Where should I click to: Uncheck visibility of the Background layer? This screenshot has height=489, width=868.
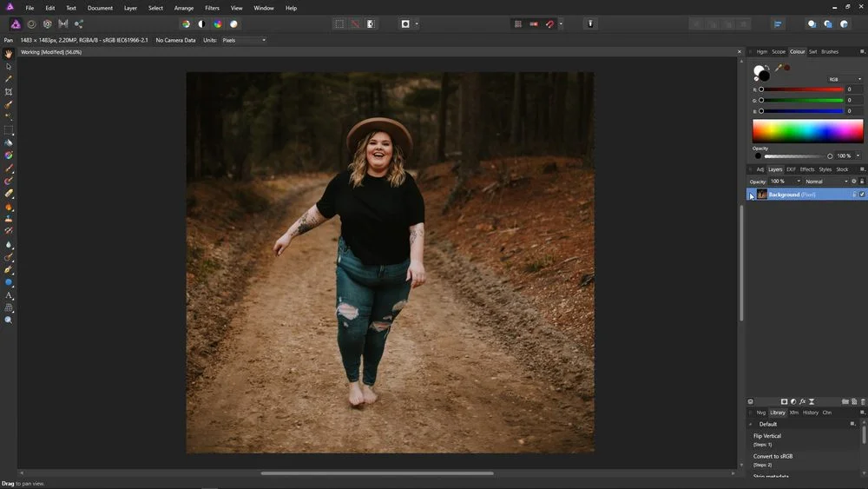862,195
